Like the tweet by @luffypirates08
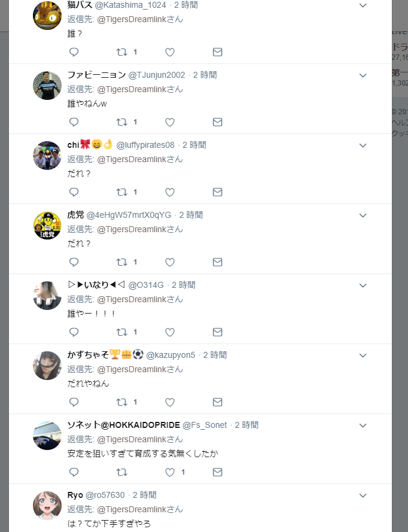Viewport: 408px width, 532px height. coord(169,192)
